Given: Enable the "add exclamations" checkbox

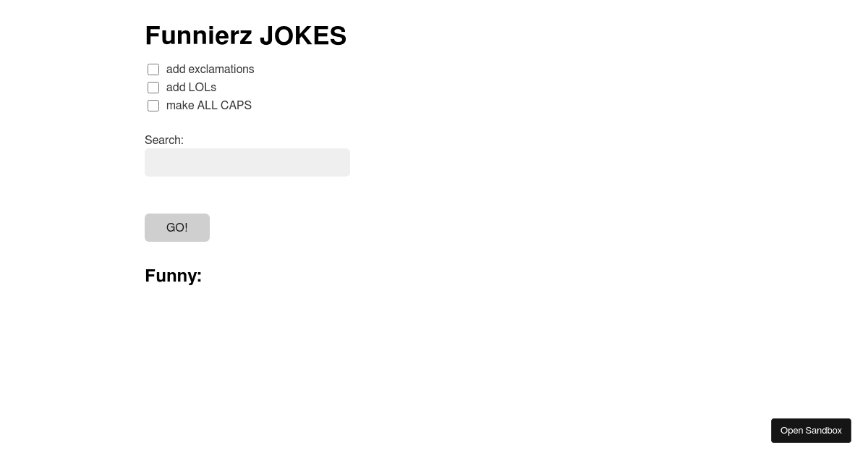Looking at the screenshot, I should click(x=153, y=69).
